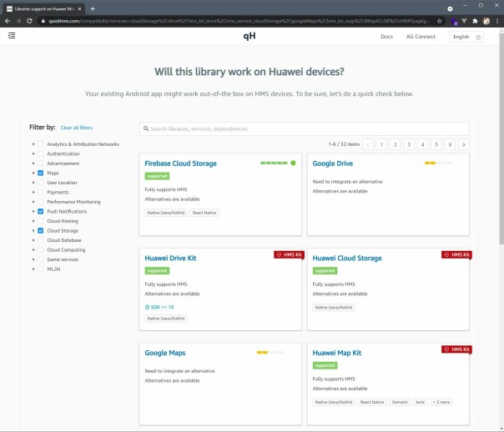Focus the search libraries input field

coord(305,128)
